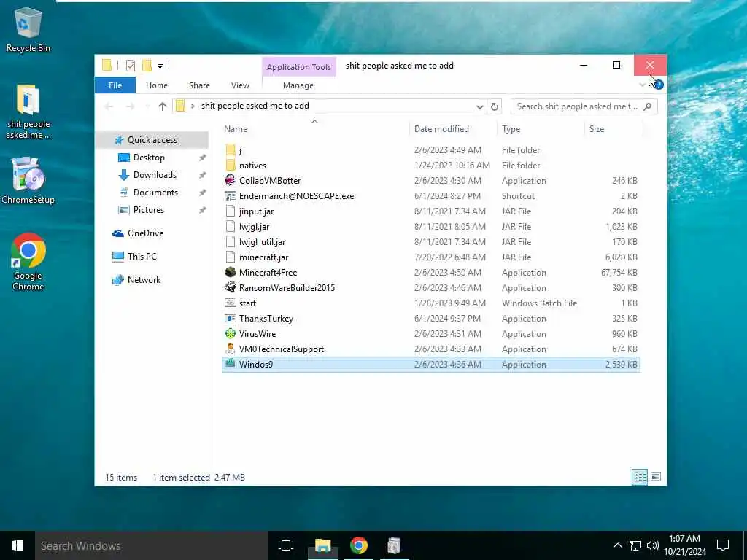This screenshot has width=747, height=560.
Task: Select the VirusWire application icon
Action: [230, 333]
